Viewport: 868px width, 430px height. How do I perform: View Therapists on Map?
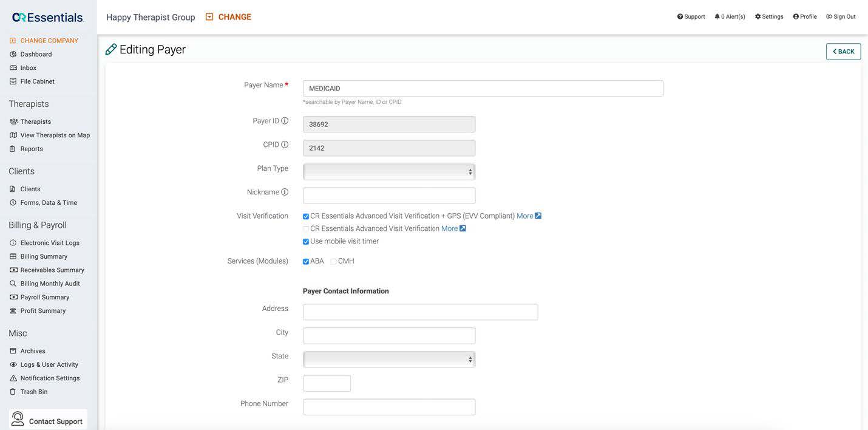(x=55, y=134)
